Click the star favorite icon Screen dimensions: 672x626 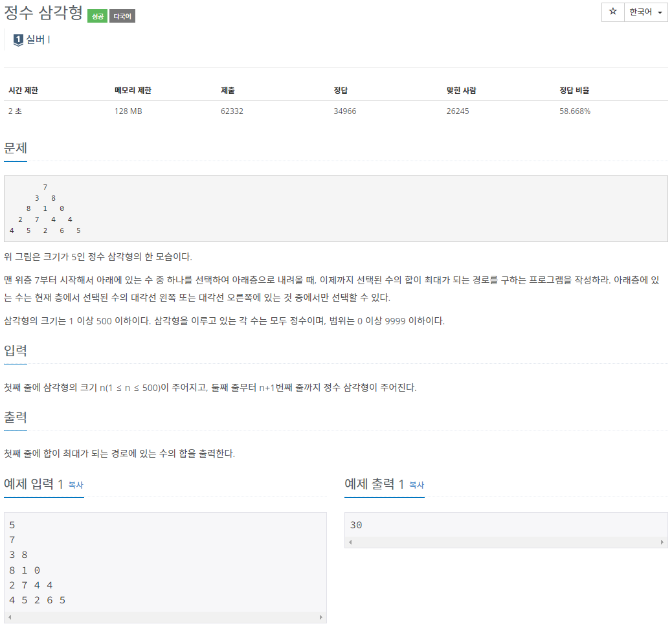coord(613,12)
